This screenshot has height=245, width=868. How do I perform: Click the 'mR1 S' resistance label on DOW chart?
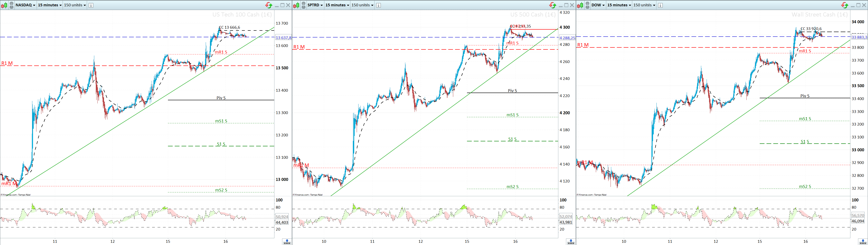pos(805,51)
